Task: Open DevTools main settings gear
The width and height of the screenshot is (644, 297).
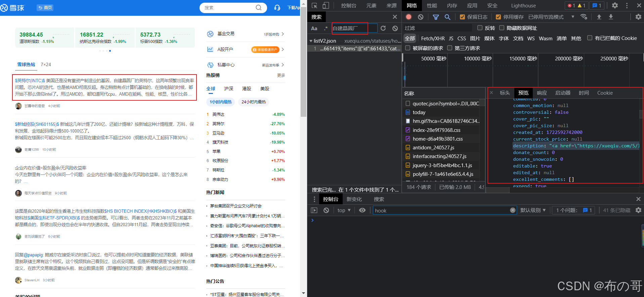Action: pyautogui.click(x=615, y=5)
